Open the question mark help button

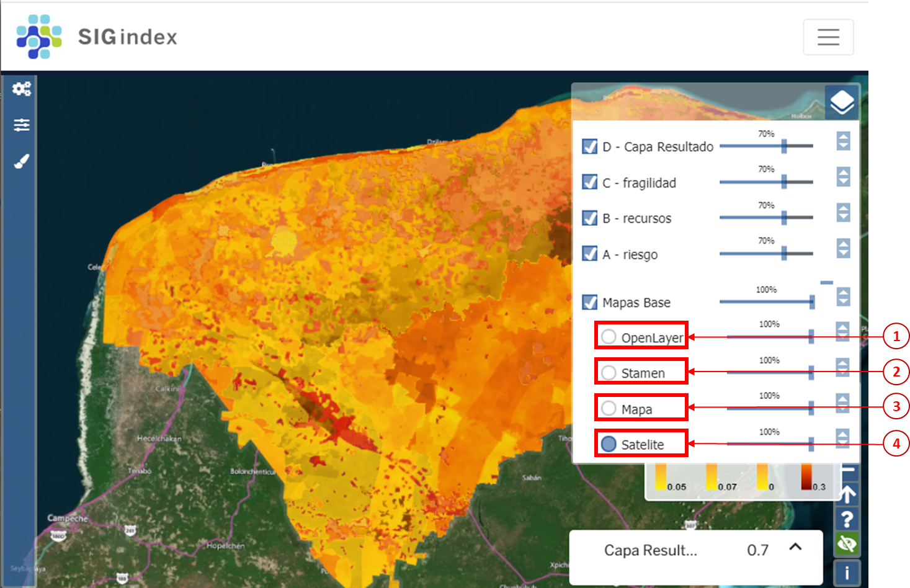[x=847, y=519]
